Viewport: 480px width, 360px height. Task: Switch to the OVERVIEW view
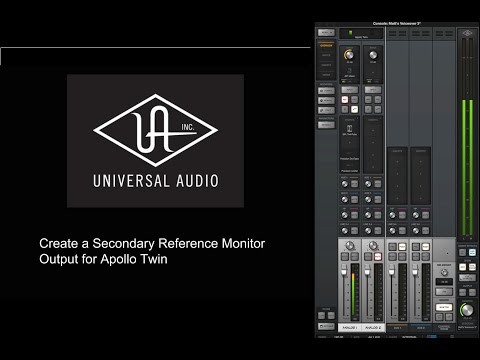[x=326, y=46]
